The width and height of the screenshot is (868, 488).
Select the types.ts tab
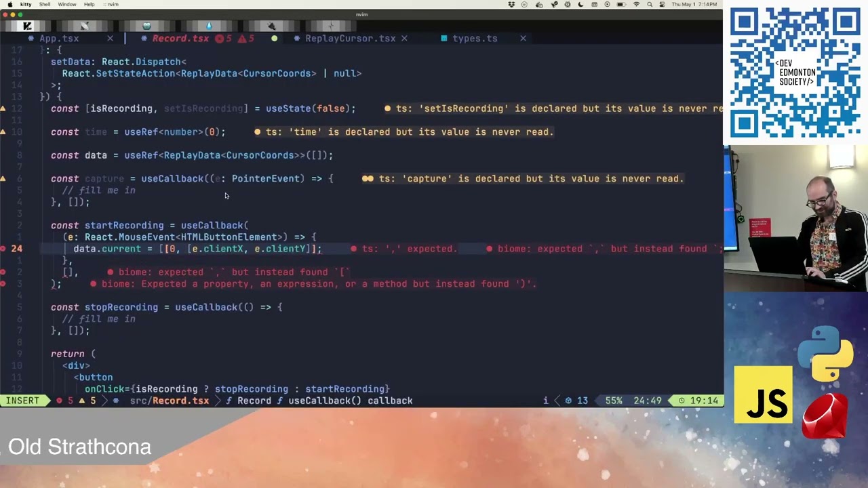[x=475, y=39]
